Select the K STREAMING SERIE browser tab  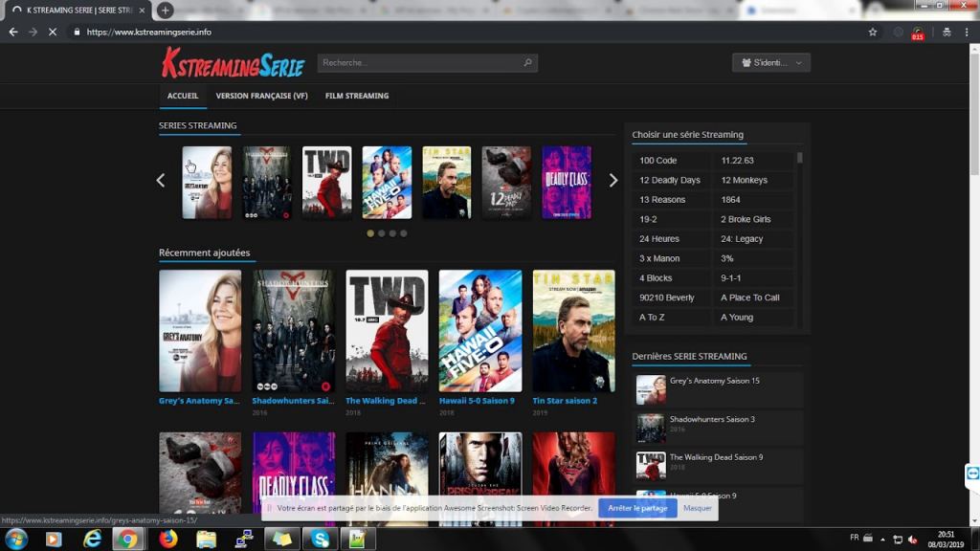pos(79,10)
